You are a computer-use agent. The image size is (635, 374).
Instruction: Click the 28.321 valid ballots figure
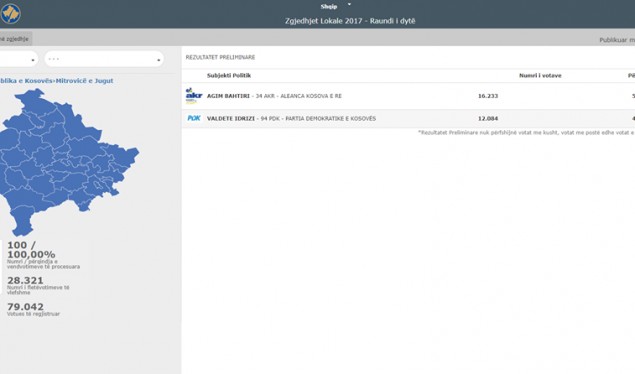25,280
